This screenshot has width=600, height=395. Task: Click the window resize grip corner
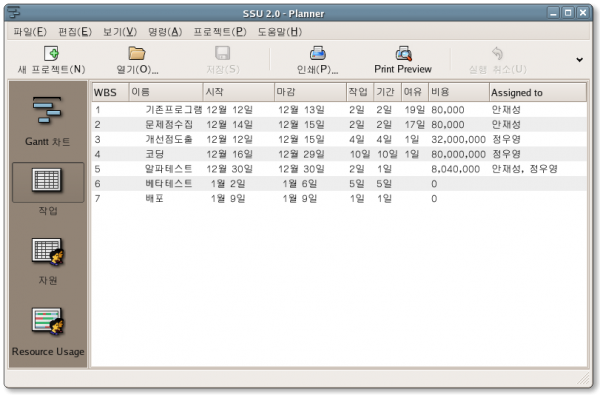coord(584,379)
